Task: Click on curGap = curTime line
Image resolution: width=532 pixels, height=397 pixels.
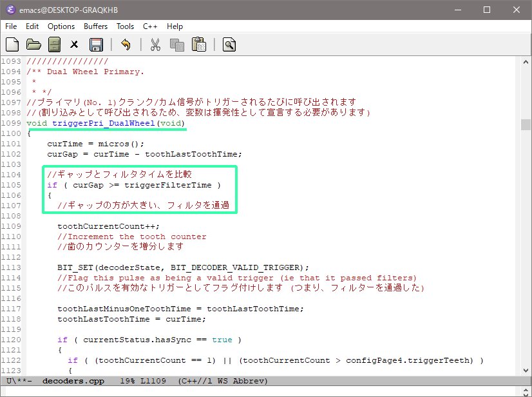Action: [x=144, y=154]
